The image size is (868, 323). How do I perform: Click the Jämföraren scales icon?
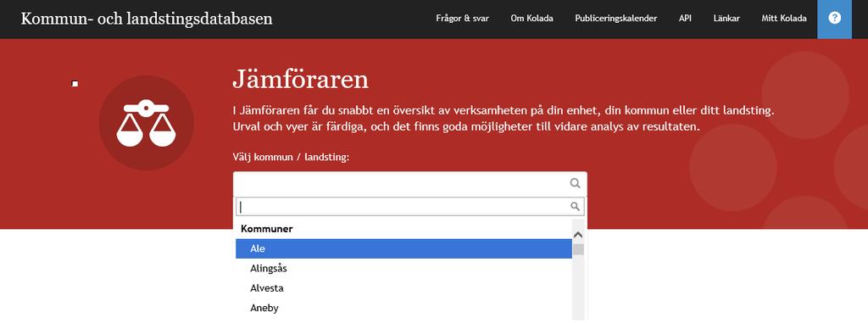tap(146, 123)
